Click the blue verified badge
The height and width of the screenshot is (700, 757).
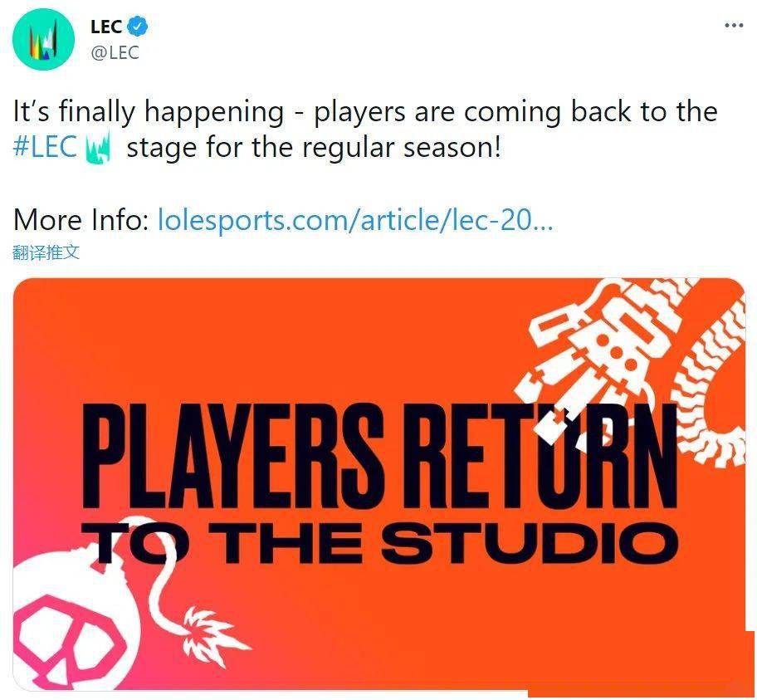pyautogui.click(x=138, y=26)
